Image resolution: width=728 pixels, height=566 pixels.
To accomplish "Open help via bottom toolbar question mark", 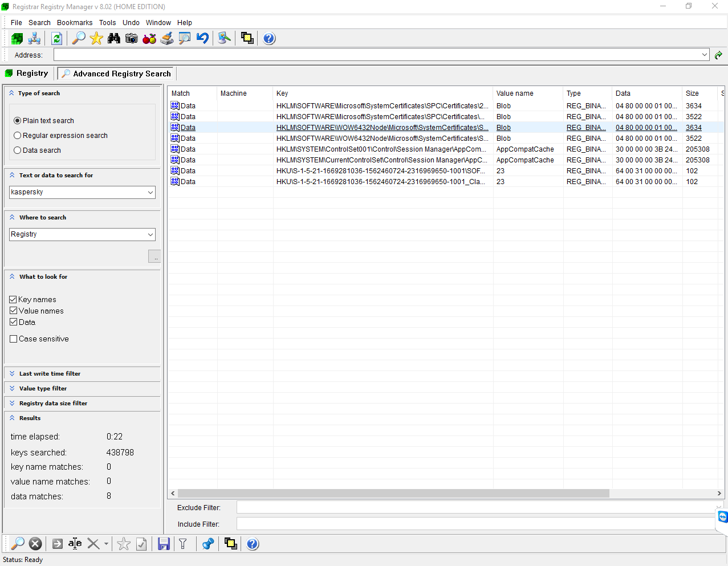I will click(x=253, y=544).
